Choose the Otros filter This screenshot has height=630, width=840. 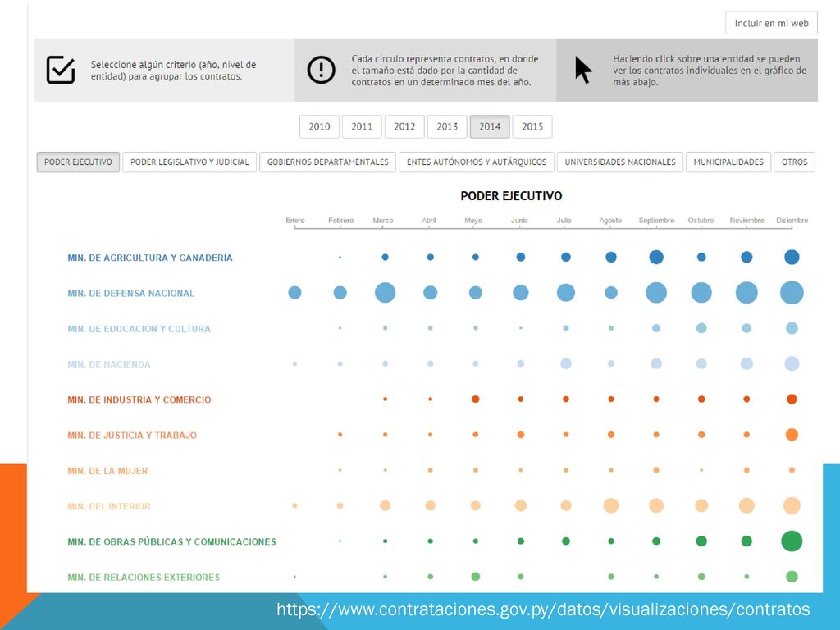(794, 162)
